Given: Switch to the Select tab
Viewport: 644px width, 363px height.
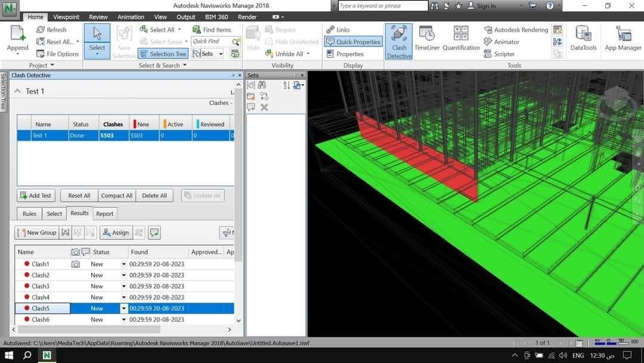Looking at the screenshot, I should 54,214.
